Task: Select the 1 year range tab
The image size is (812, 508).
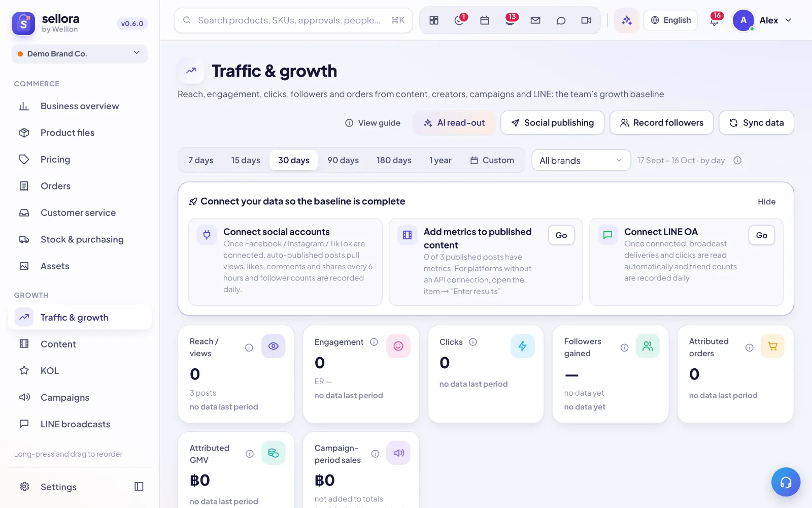Action: pos(441,160)
